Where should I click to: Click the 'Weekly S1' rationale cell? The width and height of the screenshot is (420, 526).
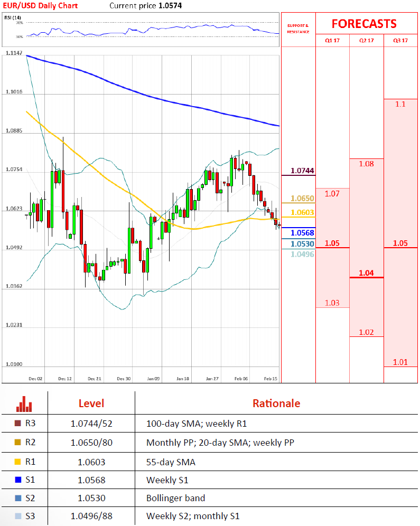coord(167,481)
